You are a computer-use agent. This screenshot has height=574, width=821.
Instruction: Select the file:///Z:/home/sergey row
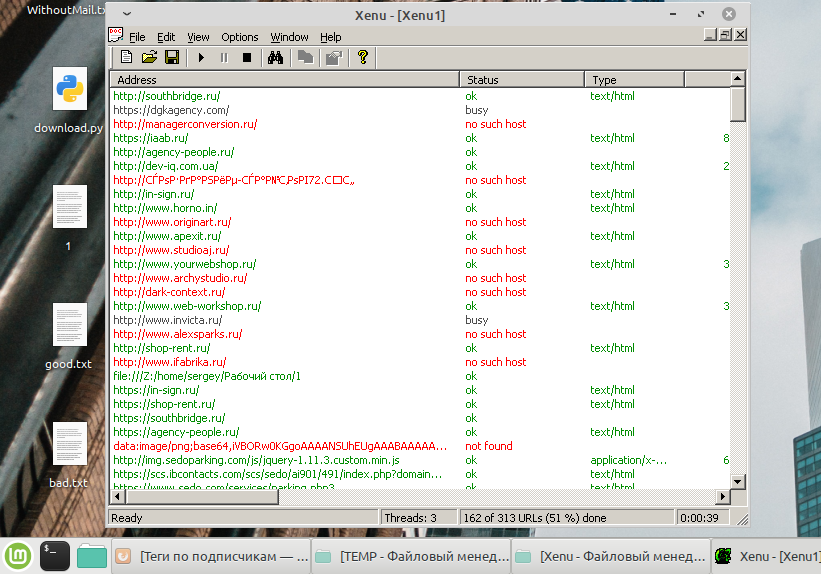[420, 376]
